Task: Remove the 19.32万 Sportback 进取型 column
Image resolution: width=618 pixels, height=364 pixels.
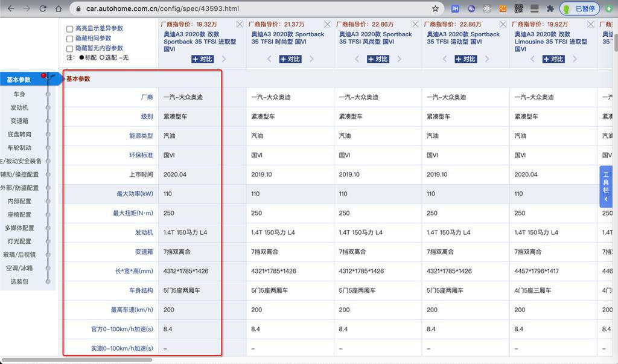Action: (x=240, y=24)
